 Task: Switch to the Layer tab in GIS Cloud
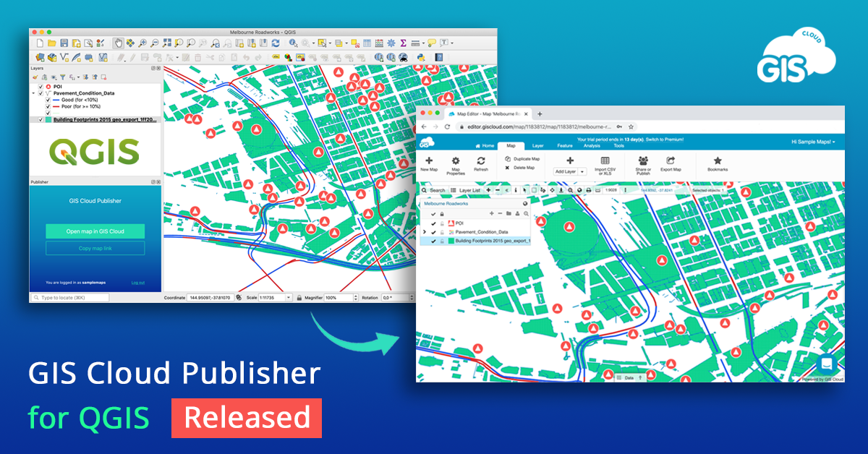coord(538,145)
